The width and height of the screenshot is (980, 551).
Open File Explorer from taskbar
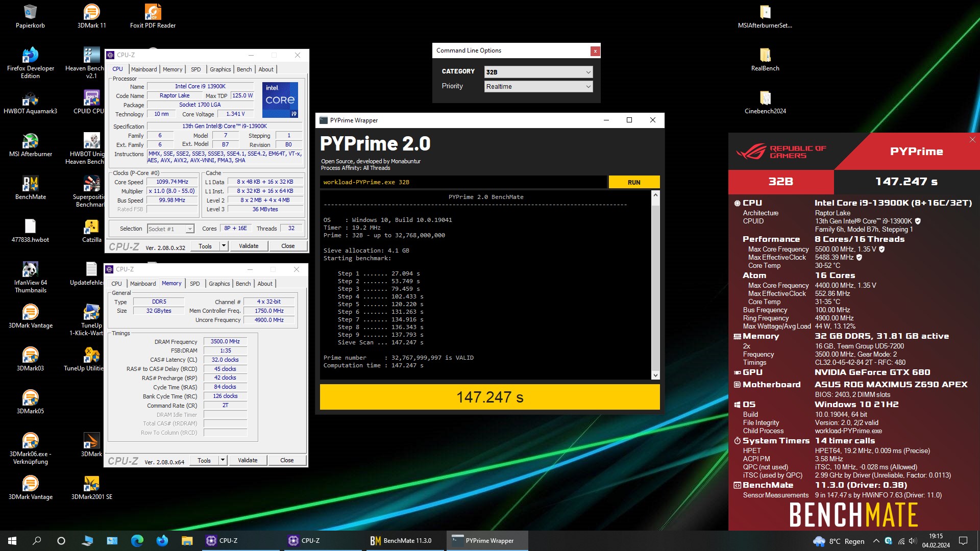pyautogui.click(x=187, y=541)
